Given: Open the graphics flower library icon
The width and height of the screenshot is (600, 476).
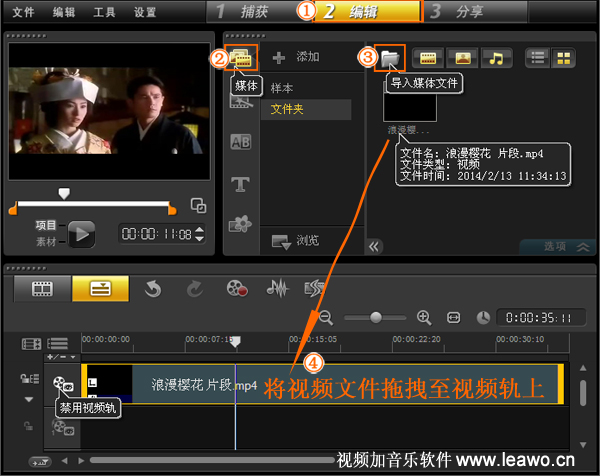Looking at the screenshot, I should point(240,224).
